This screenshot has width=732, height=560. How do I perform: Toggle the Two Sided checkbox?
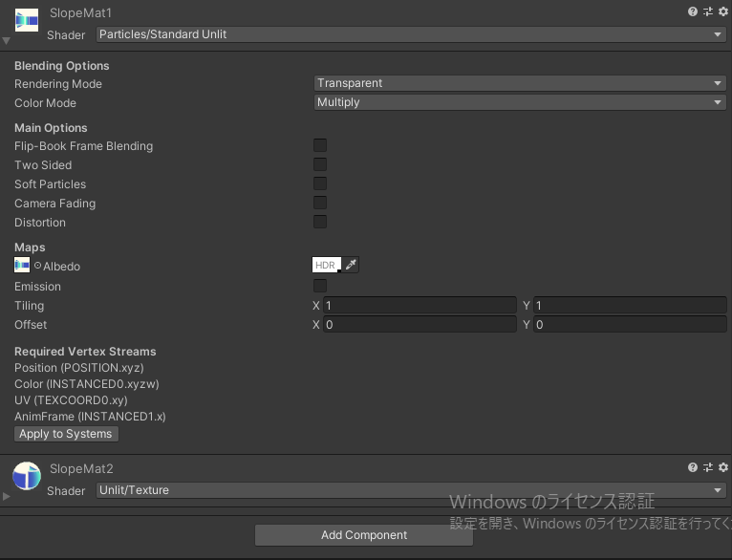click(320, 164)
